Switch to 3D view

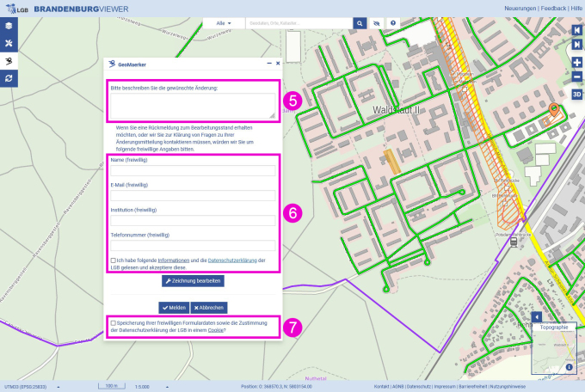point(576,94)
